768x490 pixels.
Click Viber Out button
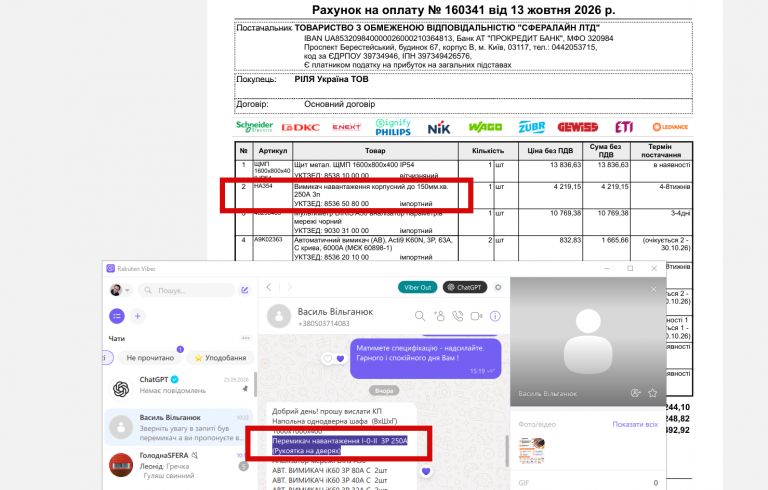417,287
